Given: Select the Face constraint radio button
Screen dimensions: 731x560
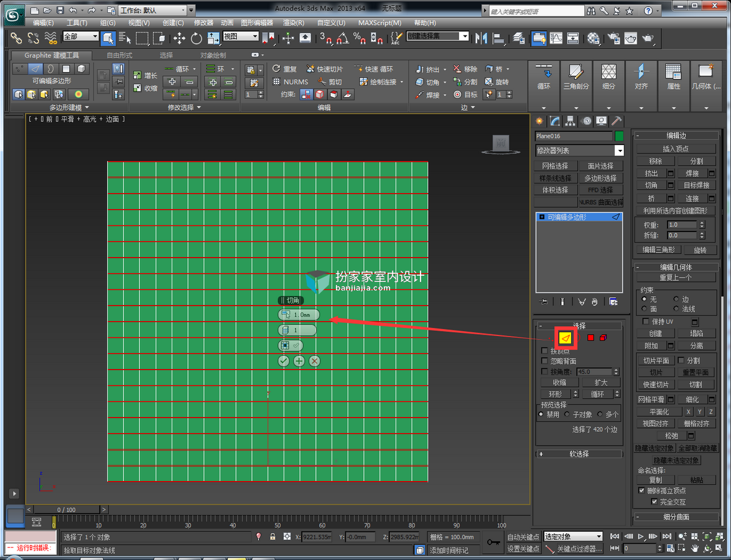Looking at the screenshot, I should tap(645, 309).
